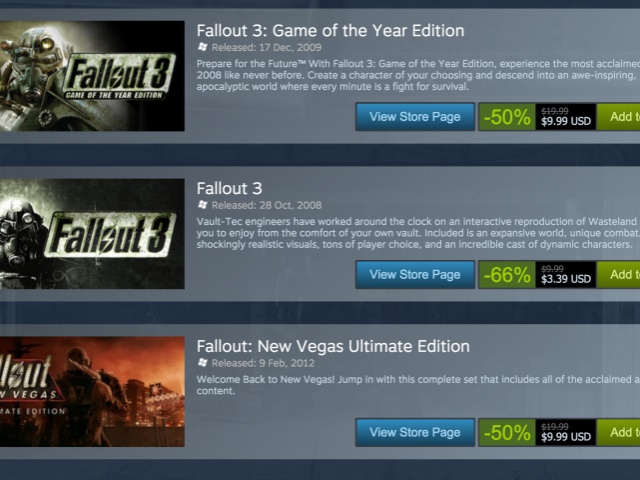This screenshot has height=480, width=640.
Task: Click the -66% discount badge
Action: [507, 275]
